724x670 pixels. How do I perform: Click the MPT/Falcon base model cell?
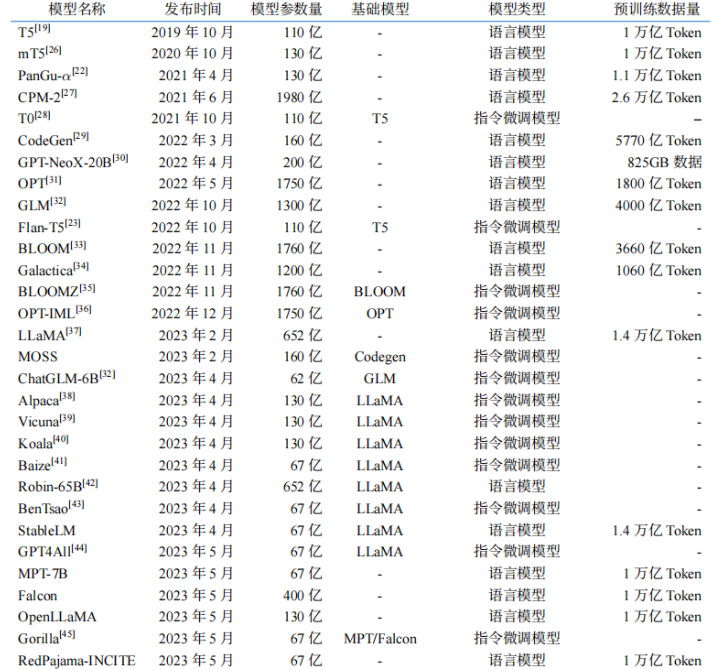380,639
